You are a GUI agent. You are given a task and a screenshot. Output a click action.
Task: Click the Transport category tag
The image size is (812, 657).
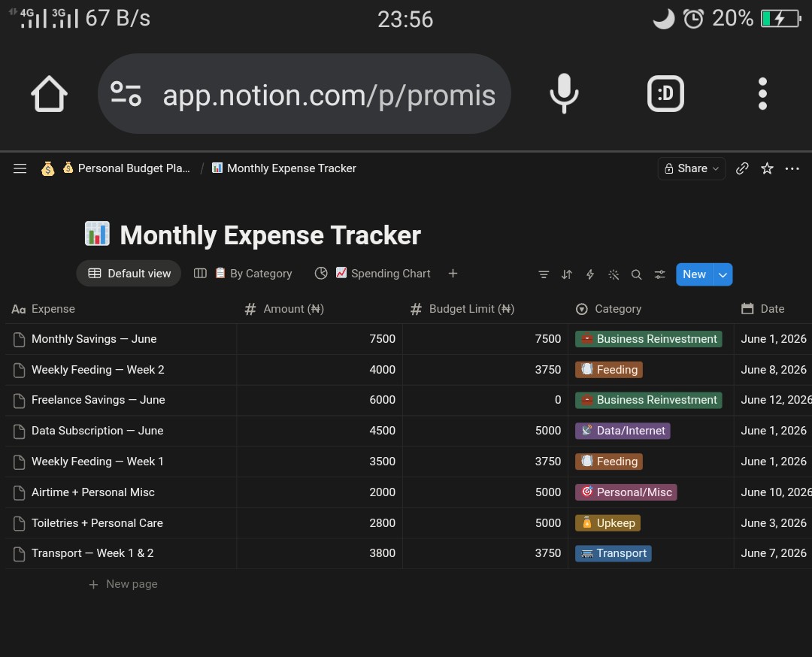pyautogui.click(x=614, y=553)
